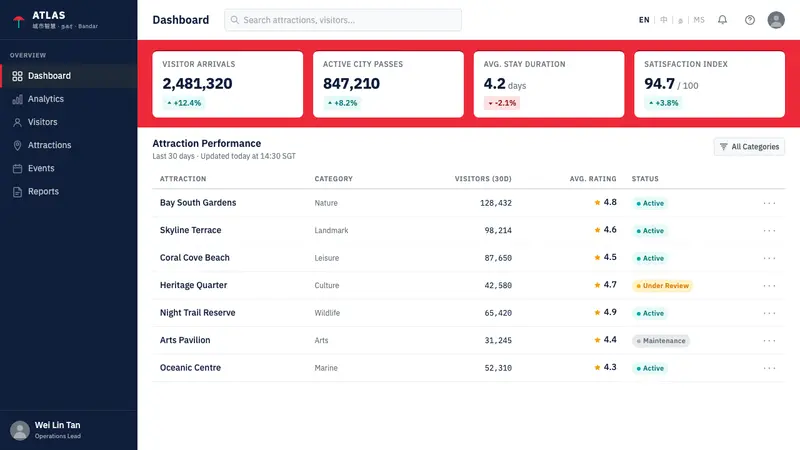
Task: Click the search magnifier icon
Action: pos(234,20)
